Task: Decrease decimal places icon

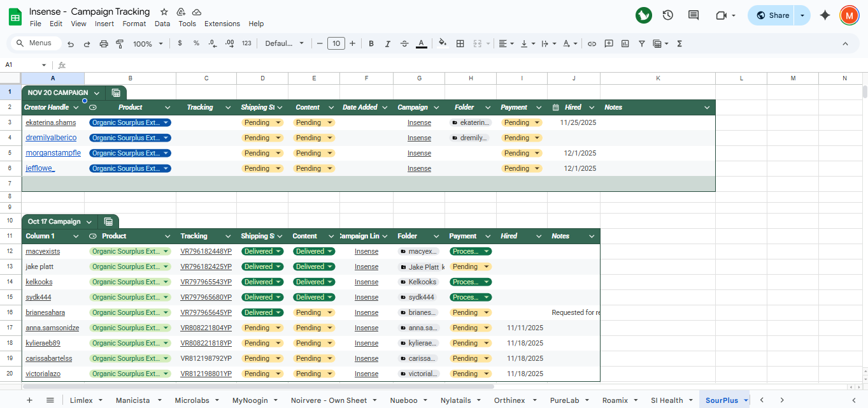Action: pos(213,43)
